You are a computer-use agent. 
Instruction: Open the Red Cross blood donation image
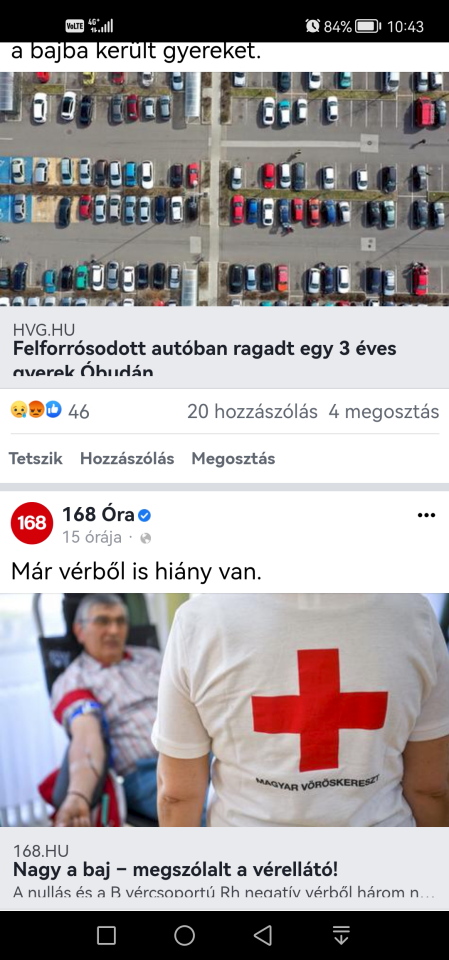(224, 710)
